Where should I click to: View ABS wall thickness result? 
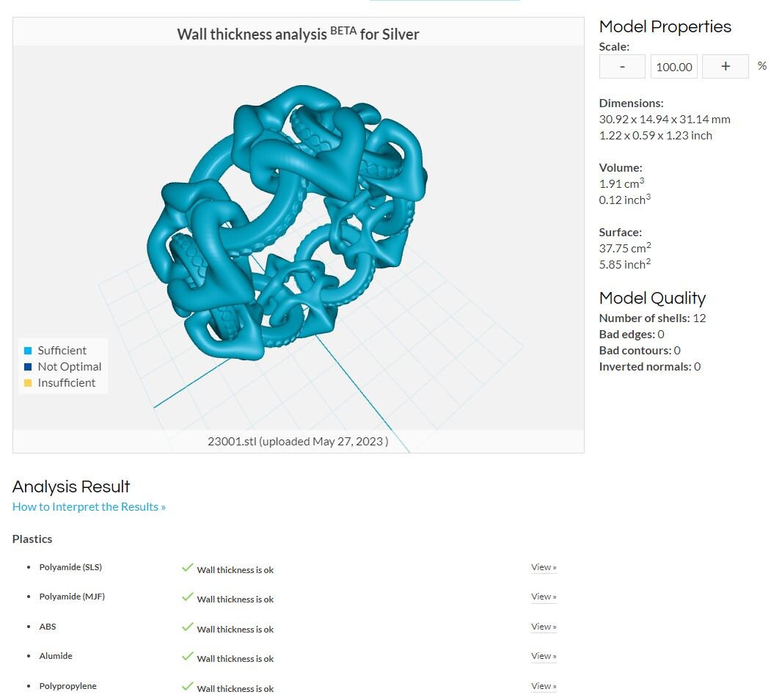point(544,627)
